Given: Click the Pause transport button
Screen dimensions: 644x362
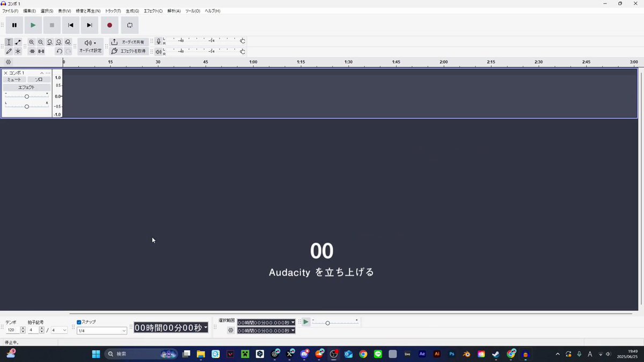Looking at the screenshot, I should pyautogui.click(x=14, y=25).
